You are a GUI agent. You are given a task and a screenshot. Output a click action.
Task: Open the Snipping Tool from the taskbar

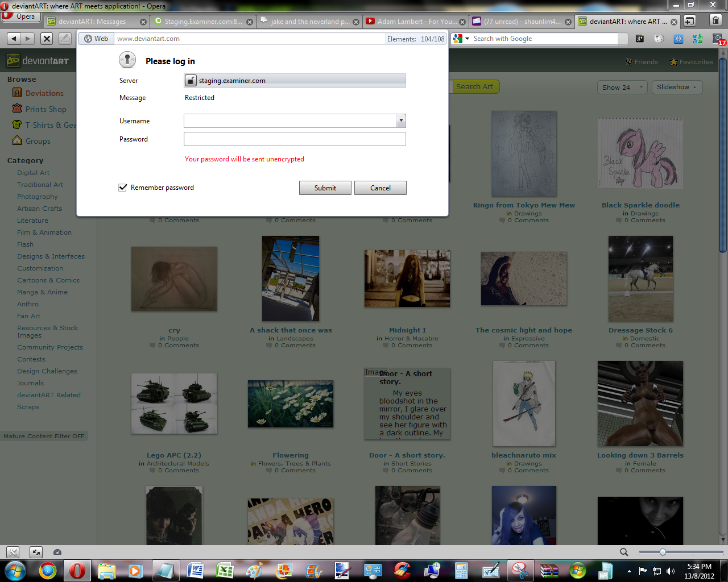pyautogui.click(x=519, y=571)
